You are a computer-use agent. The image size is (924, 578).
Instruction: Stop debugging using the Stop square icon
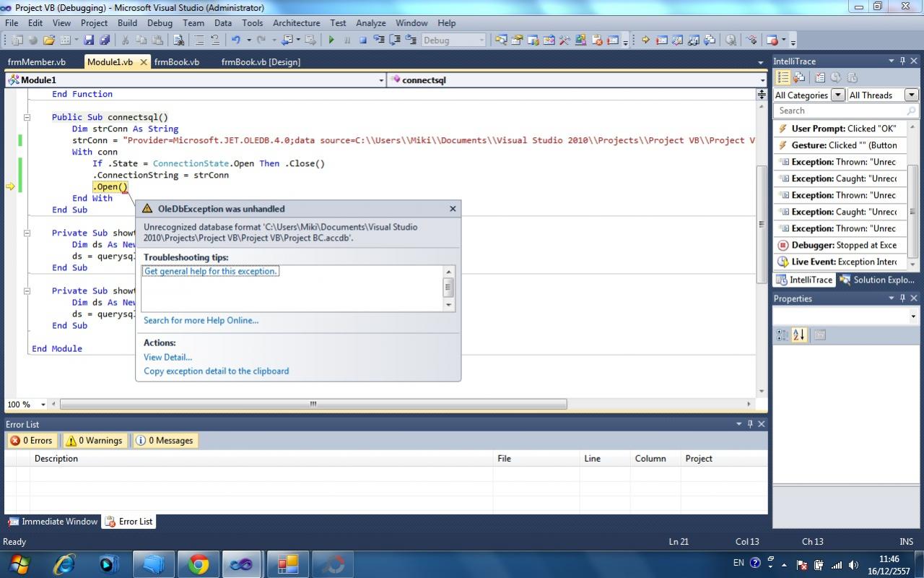pyautogui.click(x=363, y=40)
